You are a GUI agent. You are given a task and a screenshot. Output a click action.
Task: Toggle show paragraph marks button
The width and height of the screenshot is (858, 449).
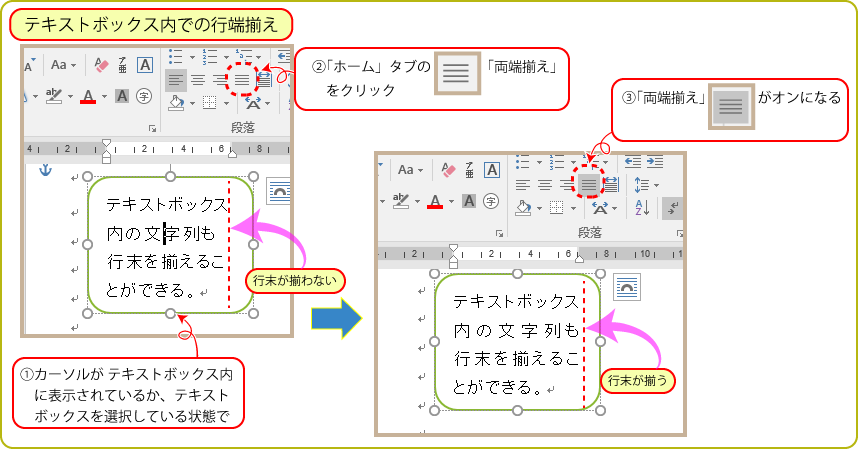click(673, 208)
